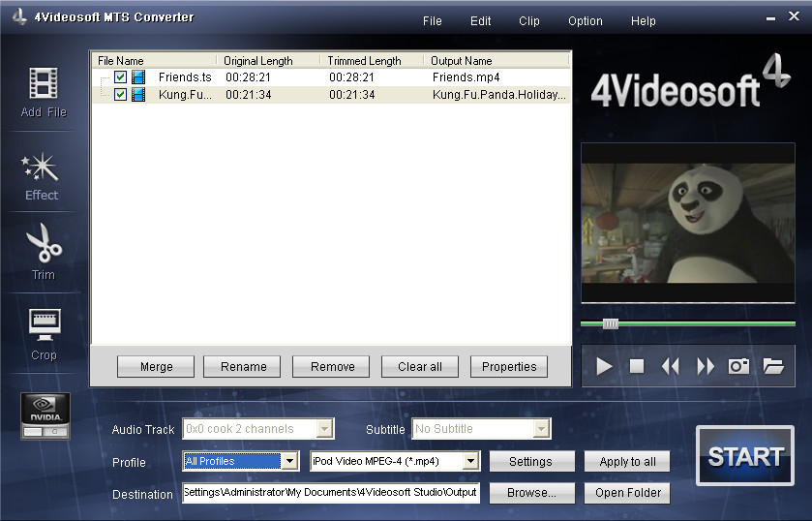Select the Kung.Fu... file name
812x521 pixels.
pos(185,94)
